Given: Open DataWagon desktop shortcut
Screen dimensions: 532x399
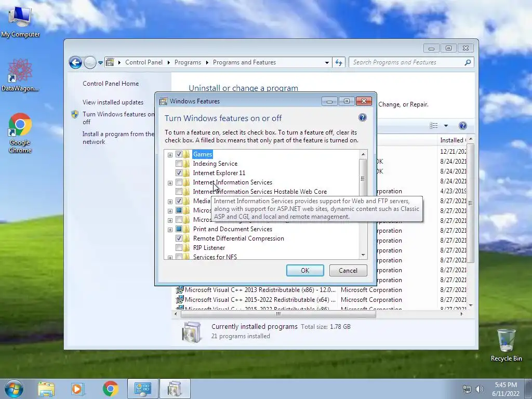Looking at the screenshot, I should coord(20,75).
